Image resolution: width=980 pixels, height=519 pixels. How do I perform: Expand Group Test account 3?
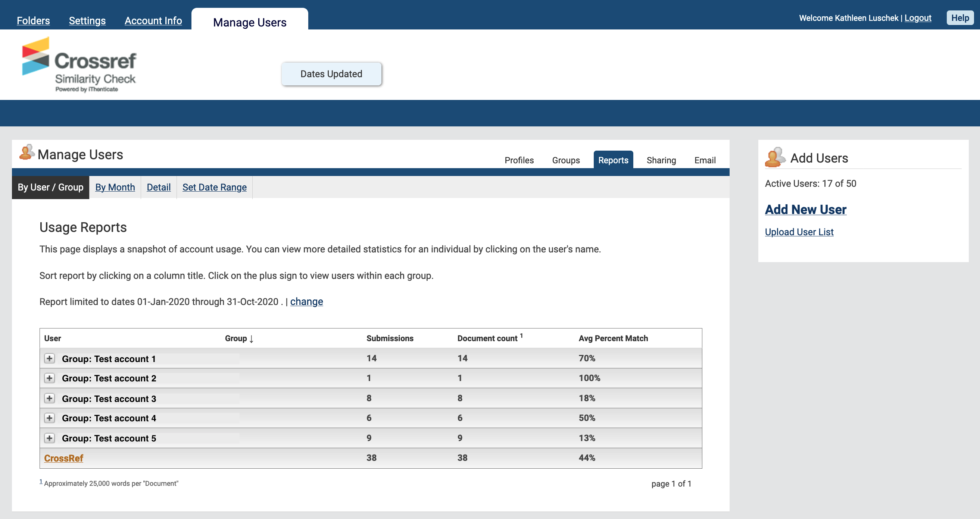[x=49, y=399]
